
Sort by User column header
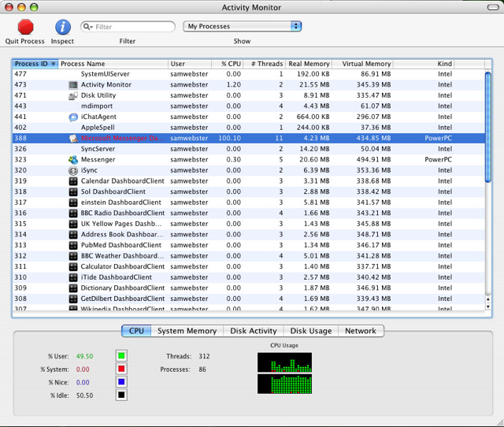(x=190, y=64)
